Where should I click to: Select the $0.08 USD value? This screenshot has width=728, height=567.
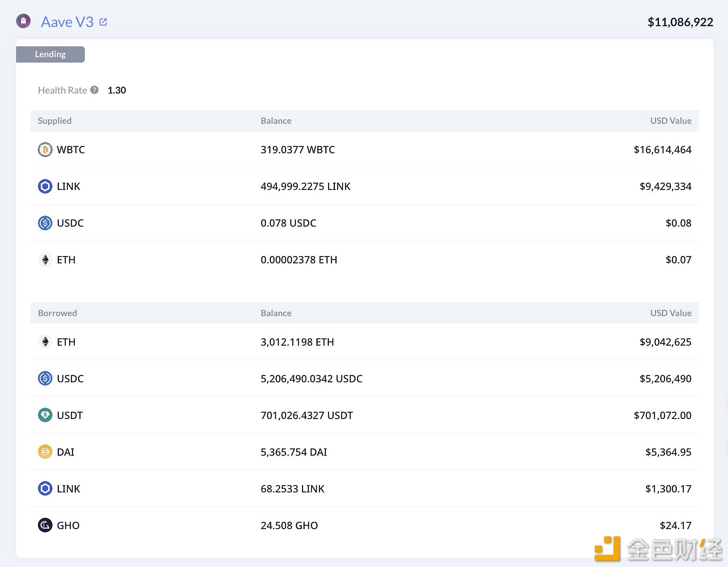tap(678, 223)
